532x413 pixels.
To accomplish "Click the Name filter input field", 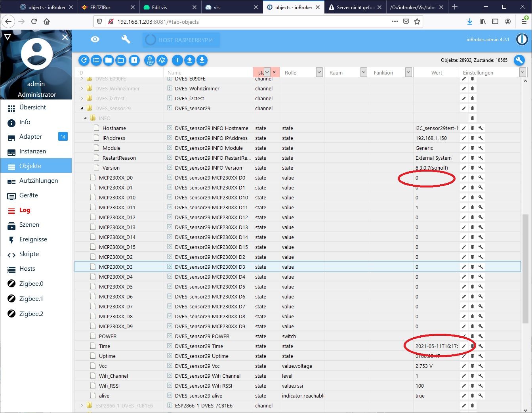I will [209, 73].
